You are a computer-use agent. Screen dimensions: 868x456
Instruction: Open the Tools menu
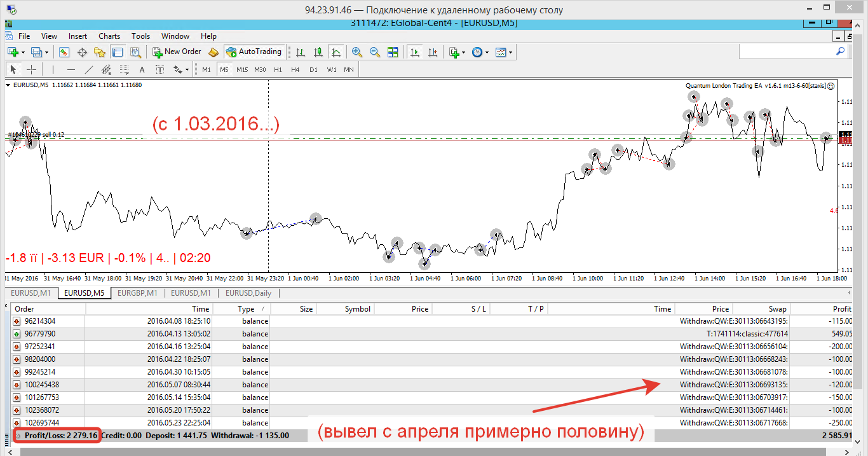pyautogui.click(x=141, y=36)
